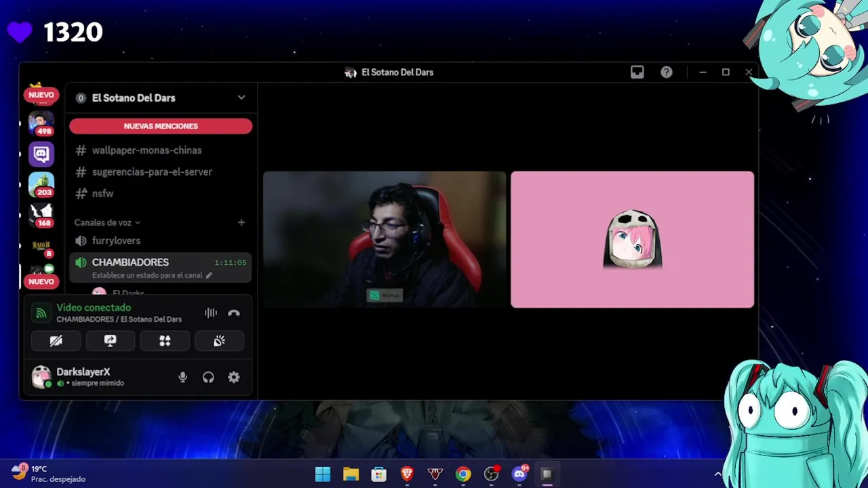Start an activity button
The width and height of the screenshot is (868, 488).
[x=165, y=341]
